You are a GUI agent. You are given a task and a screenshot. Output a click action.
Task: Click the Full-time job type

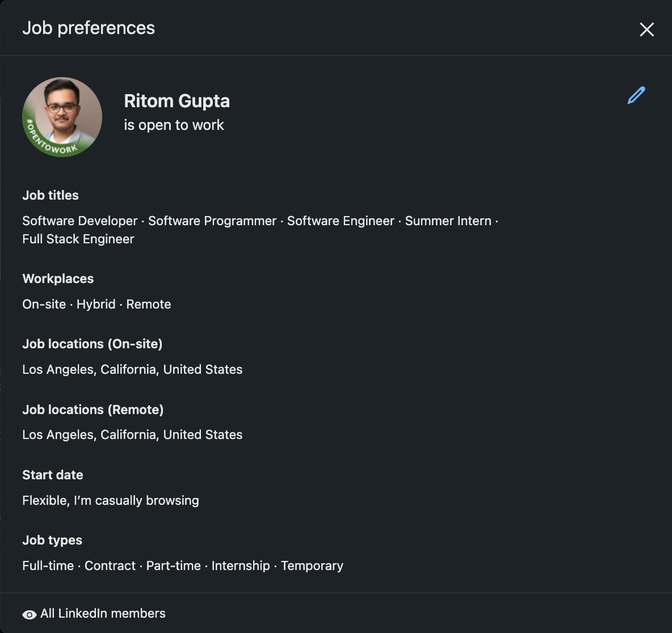48,566
